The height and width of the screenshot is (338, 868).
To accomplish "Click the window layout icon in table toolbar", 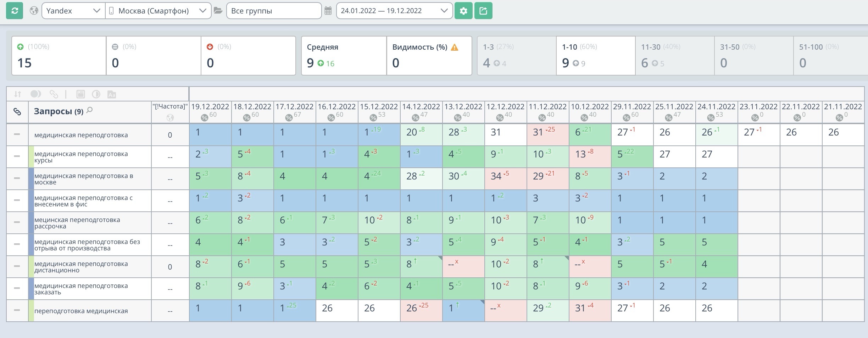I will [x=80, y=94].
